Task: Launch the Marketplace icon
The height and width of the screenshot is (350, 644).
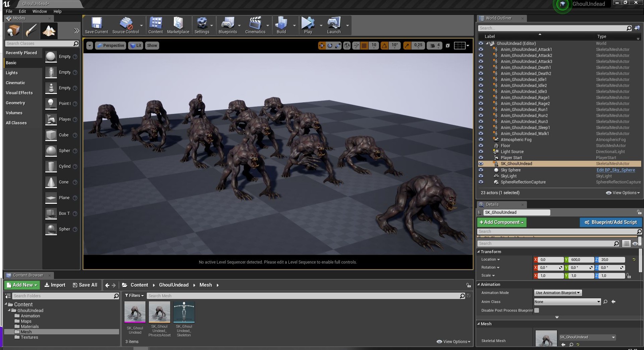Action: (178, 25)
